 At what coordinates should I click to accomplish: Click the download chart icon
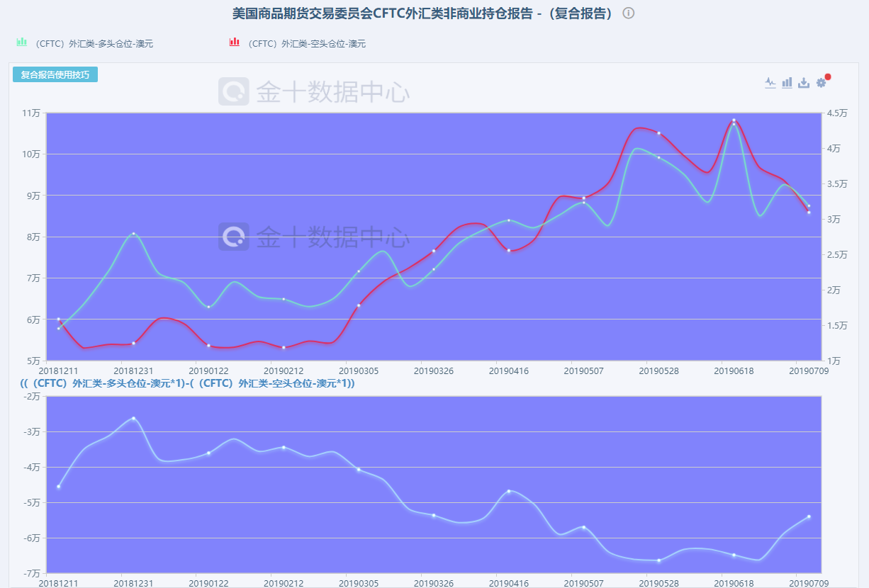pyautogui.click(x=804, y=83)
